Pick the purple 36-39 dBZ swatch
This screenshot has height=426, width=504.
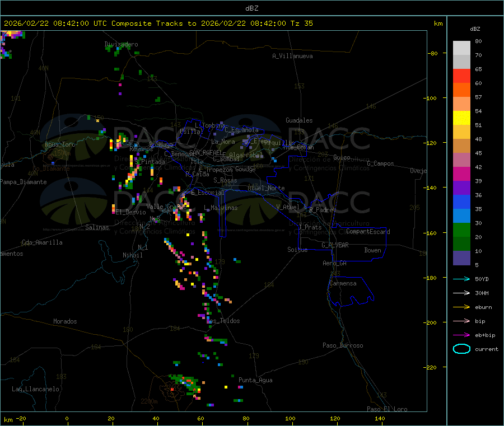click(x=461, y=188)
